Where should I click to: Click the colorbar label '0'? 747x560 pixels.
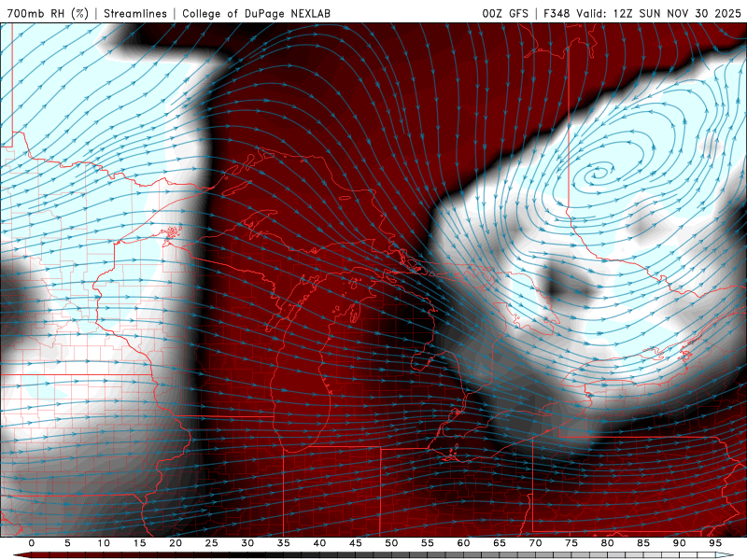click(x=32, y=543)
